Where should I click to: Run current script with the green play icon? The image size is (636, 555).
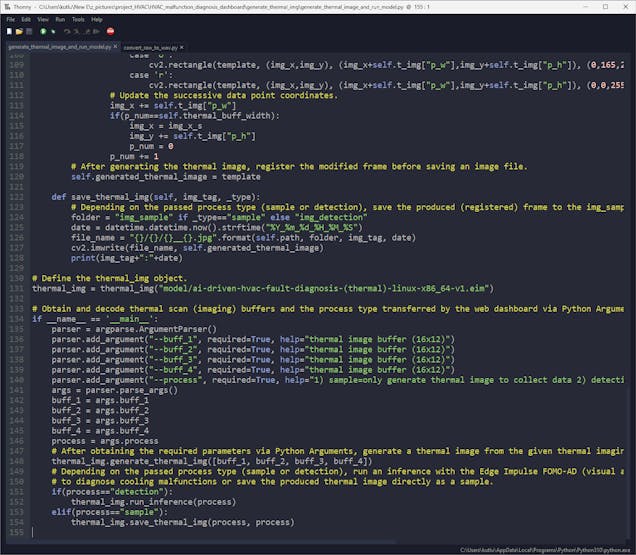43,31
